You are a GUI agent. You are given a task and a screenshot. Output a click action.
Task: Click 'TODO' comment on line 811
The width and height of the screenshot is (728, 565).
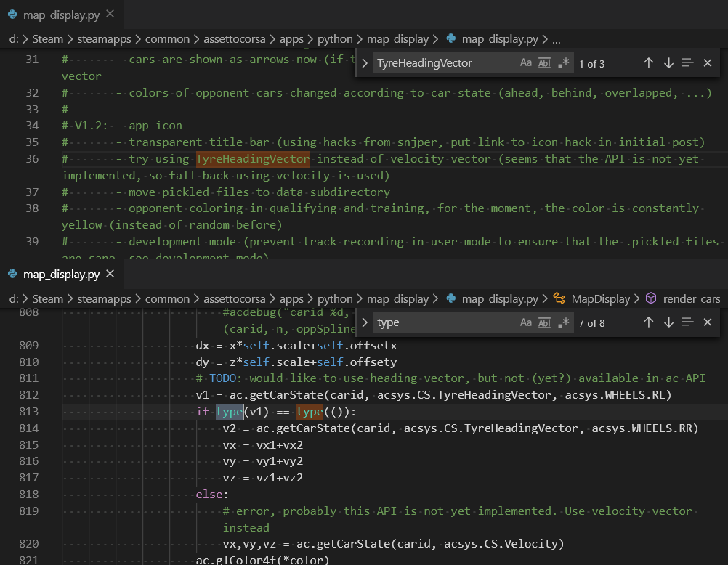coord(222,378)
